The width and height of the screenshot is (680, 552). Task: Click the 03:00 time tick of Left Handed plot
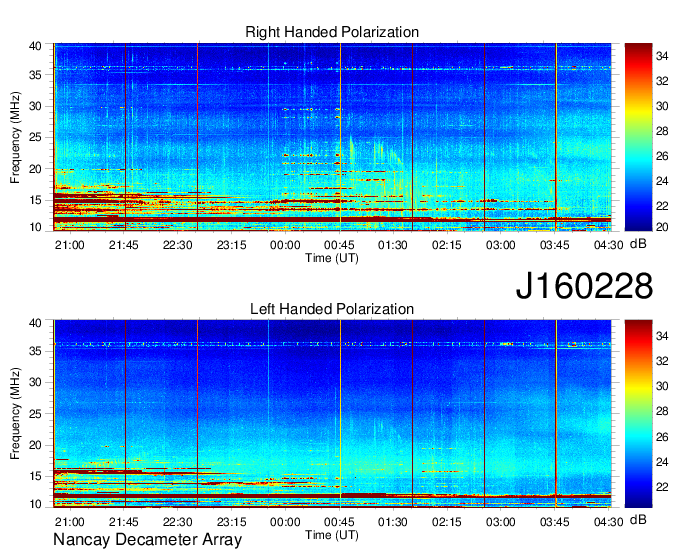pyautogui.click(x=500, y=522)
